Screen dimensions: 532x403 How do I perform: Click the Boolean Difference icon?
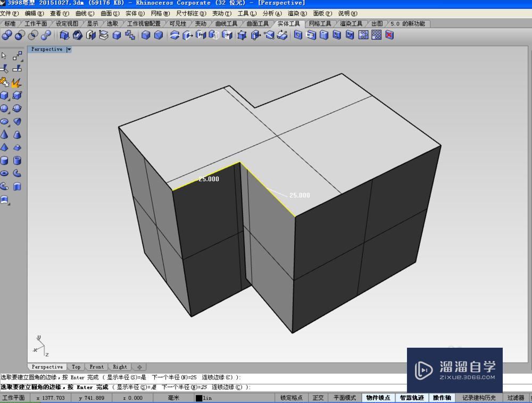click(20, 35)
